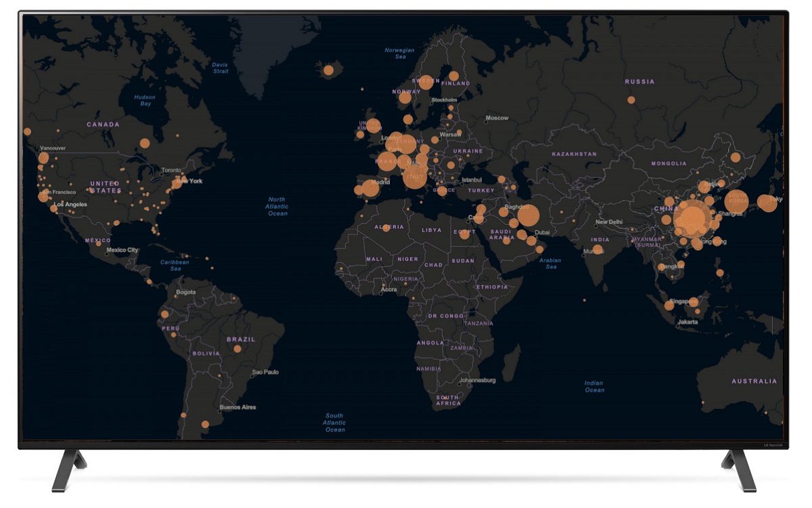Click the large orange bubble over Iran
This screenshot has height=508, width=812.
(x=528, y=216)
